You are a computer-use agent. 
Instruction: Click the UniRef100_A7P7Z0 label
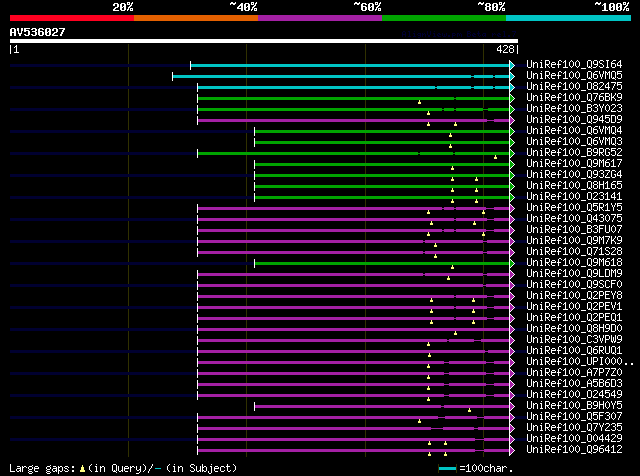click(x=574, y=373)
